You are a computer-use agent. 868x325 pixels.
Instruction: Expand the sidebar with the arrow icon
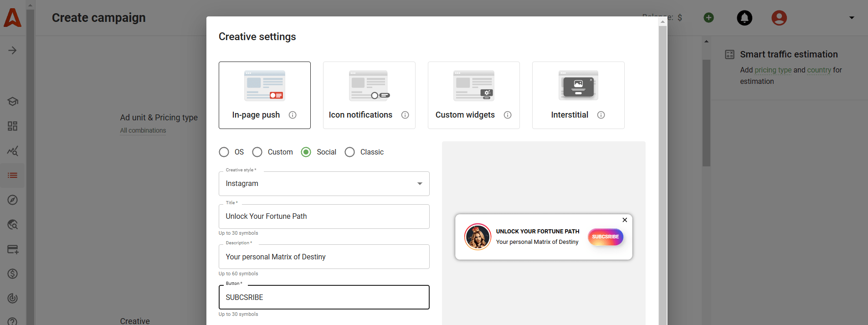click(12, 50)
